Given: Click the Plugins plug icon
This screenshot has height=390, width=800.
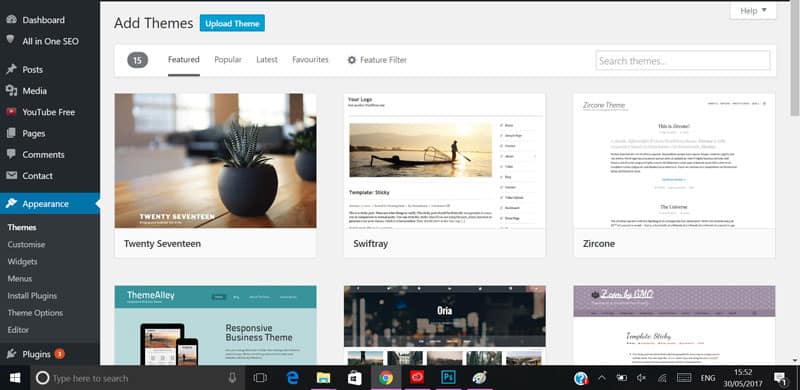Looking at the screenshot, I should pyautogui.click(x=11, y=354).
